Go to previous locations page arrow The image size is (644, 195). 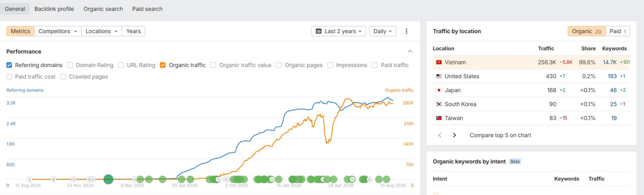(x=440, y=135)
